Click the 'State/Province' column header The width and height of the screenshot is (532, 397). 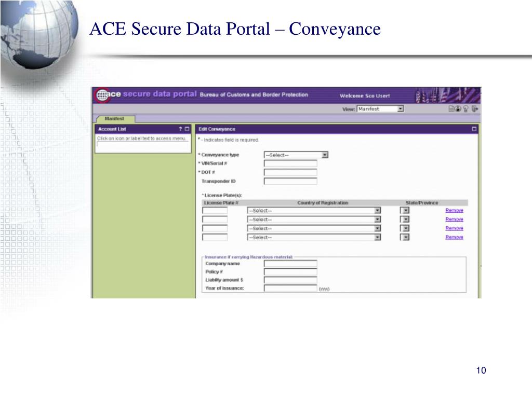tap(422, 203)
